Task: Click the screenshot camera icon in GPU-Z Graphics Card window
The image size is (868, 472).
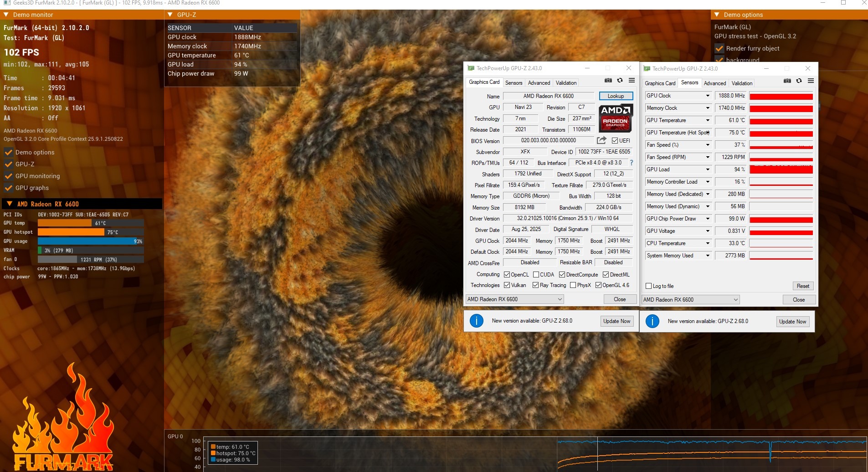Action: click(608, 81)
